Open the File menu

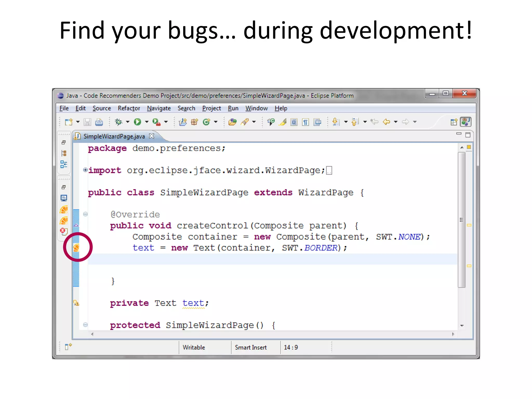coord(64,108)
